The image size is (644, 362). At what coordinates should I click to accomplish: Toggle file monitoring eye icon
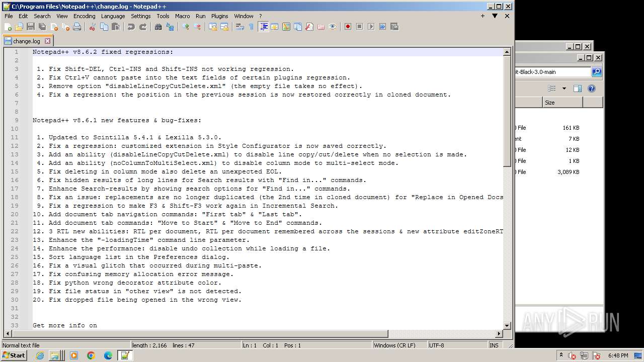tap(333, 27)
